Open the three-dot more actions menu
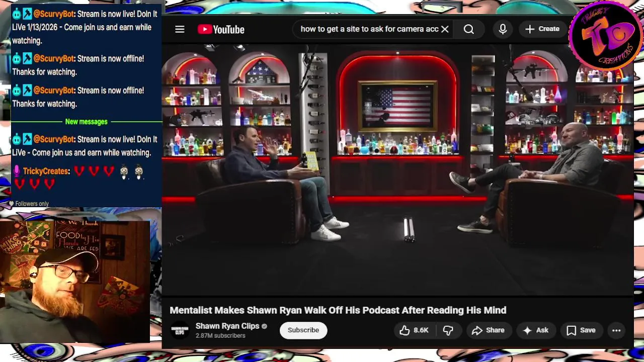This screenshot has height=362, width=644. tap(616, 330)
